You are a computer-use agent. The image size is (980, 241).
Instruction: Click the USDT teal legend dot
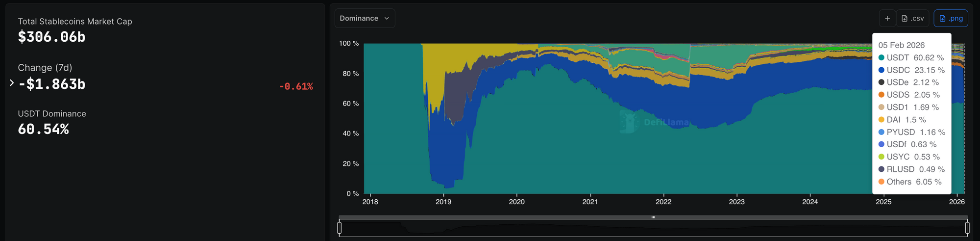pos(882,58)
